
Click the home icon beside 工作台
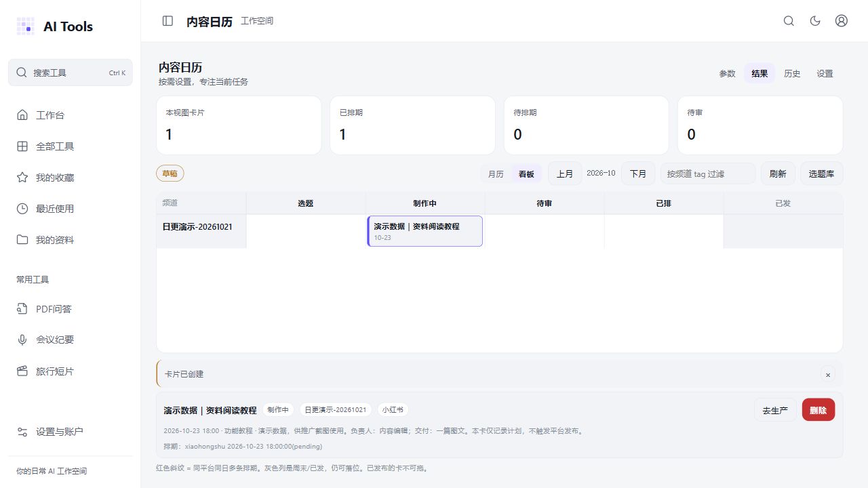click(x=22, y=115)
